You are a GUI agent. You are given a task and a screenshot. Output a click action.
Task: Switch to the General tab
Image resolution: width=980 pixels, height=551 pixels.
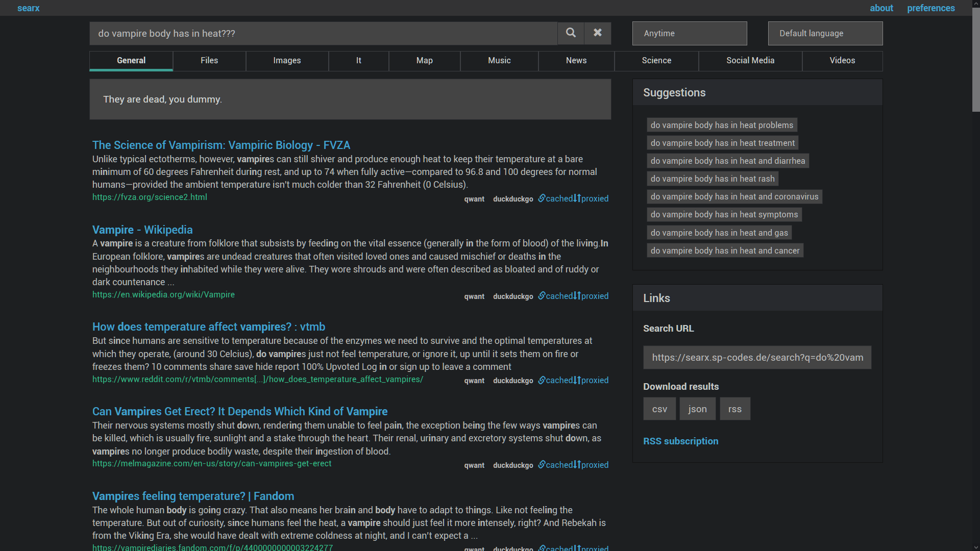(x=131, y=61)
